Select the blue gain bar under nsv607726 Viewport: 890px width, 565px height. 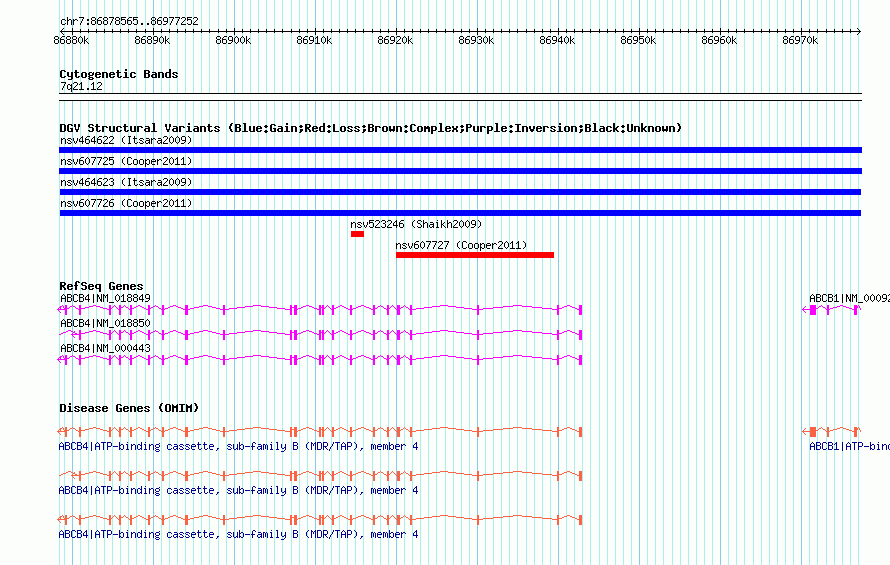tap(460, 213)
